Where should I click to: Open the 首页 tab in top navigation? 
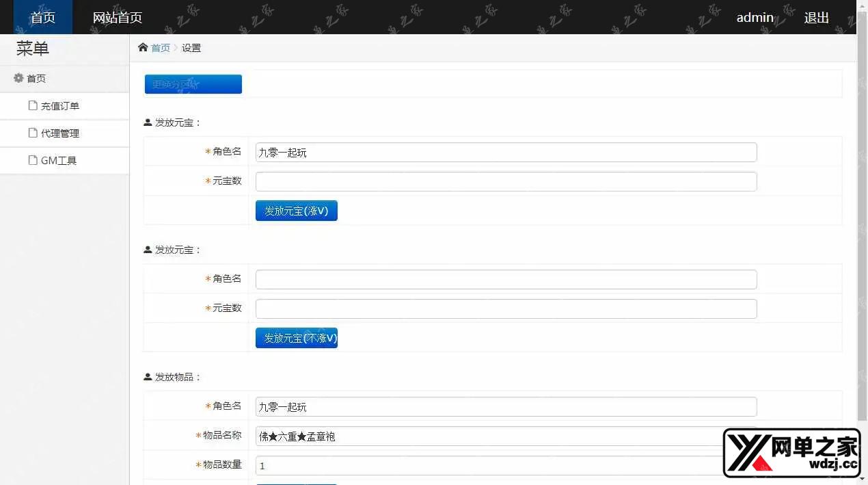(43, 18)
